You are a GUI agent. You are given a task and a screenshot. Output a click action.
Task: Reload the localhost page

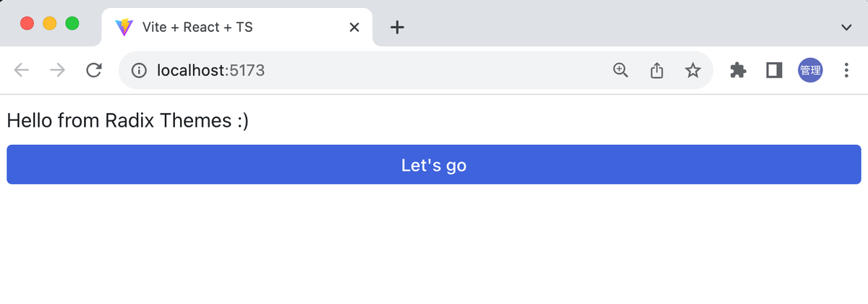93,70
